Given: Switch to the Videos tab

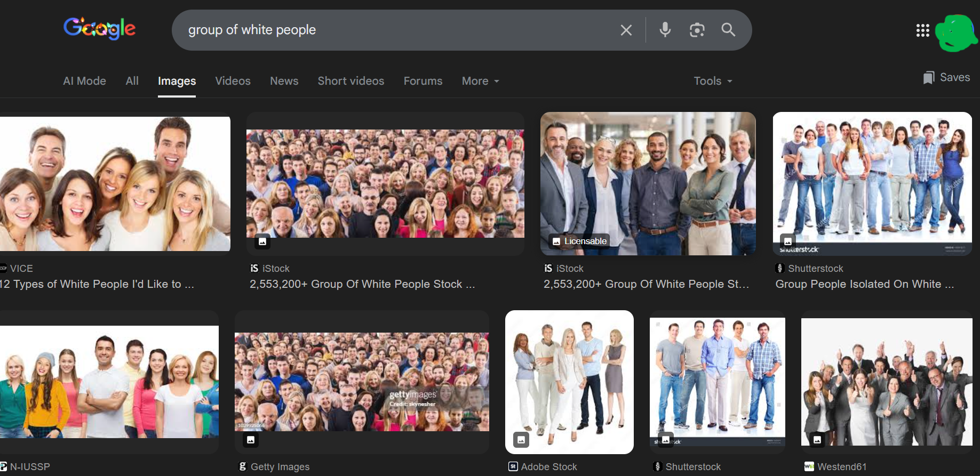Looking at the screenshot, I should [233, 81].
